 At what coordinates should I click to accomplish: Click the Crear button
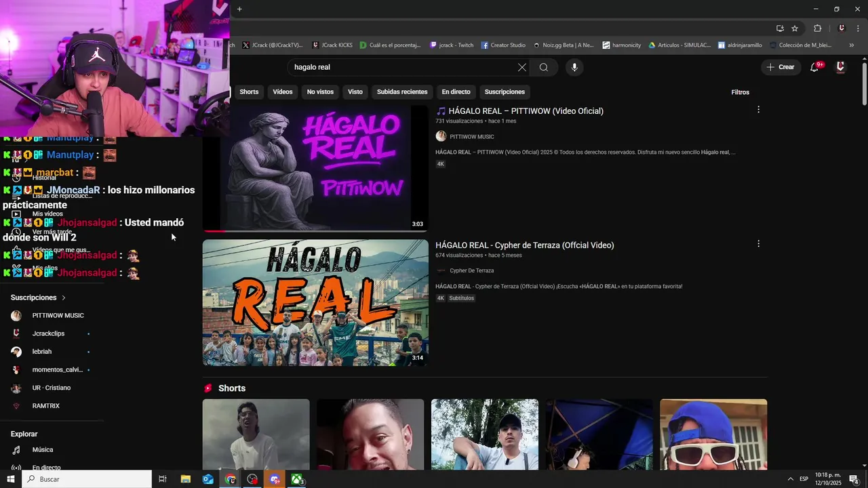click(x=781, y=67)
